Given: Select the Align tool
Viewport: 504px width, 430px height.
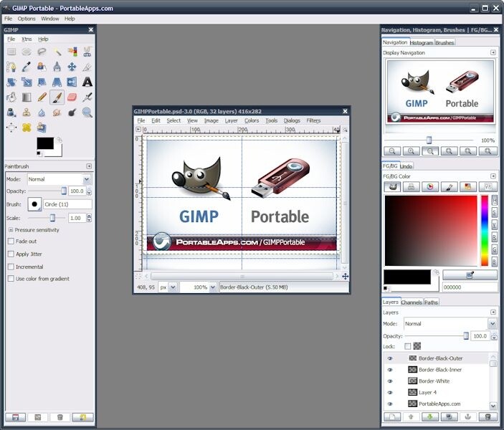Looking at the screenshot, I should tap(11, 128).
